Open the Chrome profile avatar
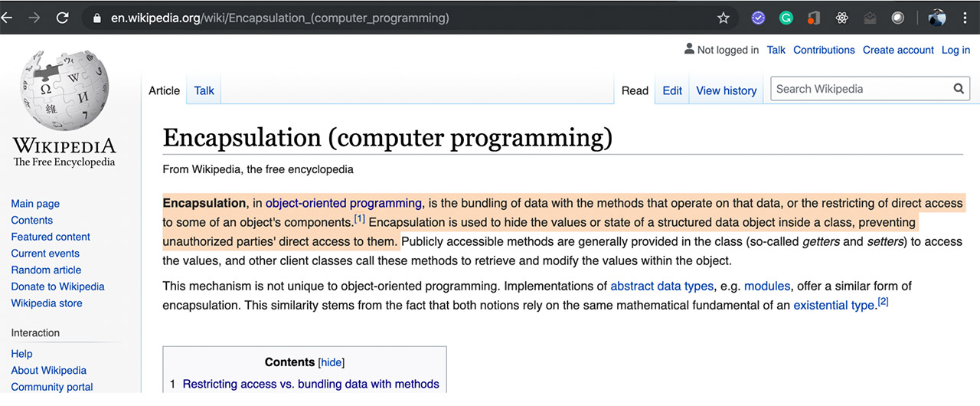980x406 pixels. 937,18
